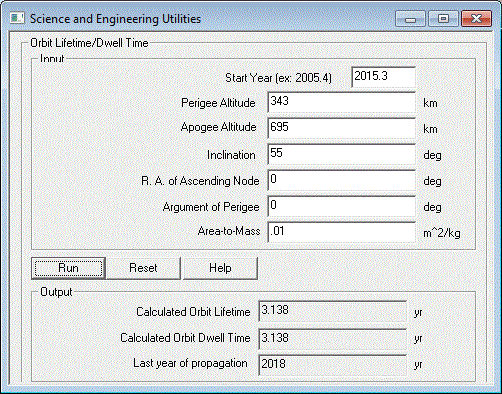502x394 pixels.
Task: Select the Start Year input field
Action: 383,77
